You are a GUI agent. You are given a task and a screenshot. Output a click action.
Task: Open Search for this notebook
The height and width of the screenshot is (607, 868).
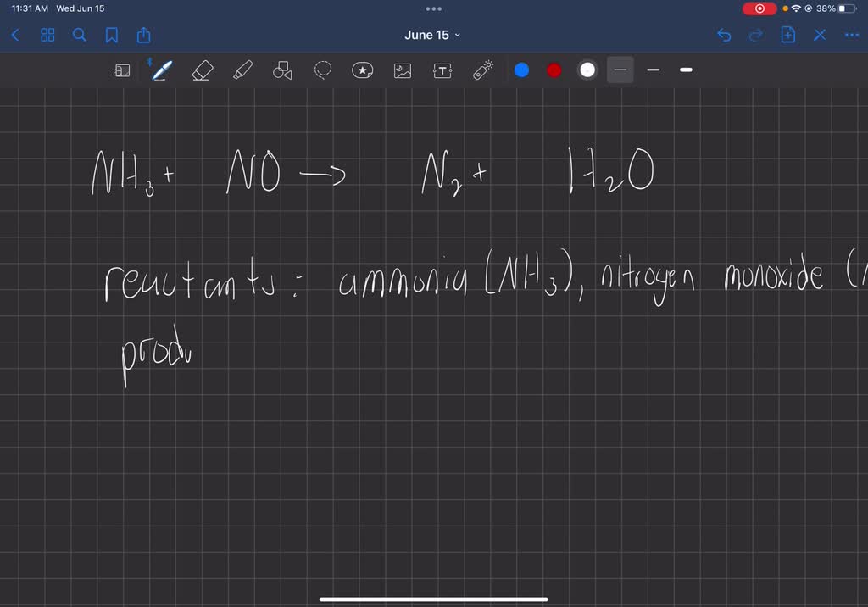(x=79, y=35)
